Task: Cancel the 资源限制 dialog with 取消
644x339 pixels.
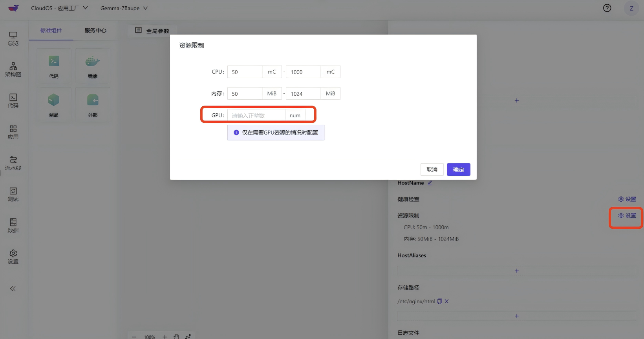Action: pyautogui.click(x=432, y=169)
